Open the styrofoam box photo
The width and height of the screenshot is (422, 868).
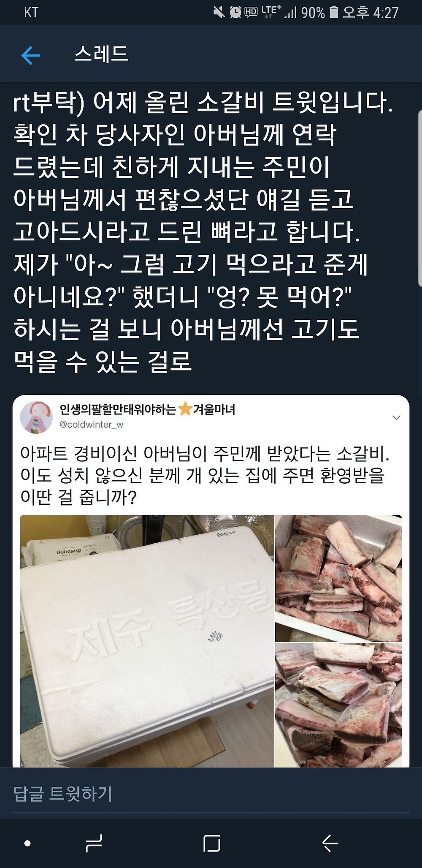[147, 641]
